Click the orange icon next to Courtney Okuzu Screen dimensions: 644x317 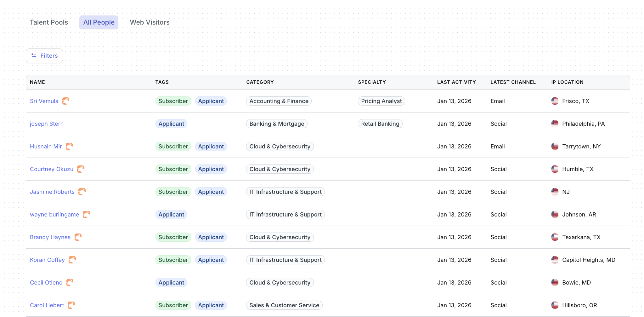click(x=81, y=169)
